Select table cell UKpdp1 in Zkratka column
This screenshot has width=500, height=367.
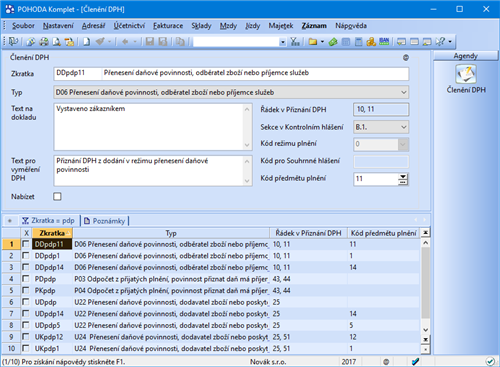(52, 348)
